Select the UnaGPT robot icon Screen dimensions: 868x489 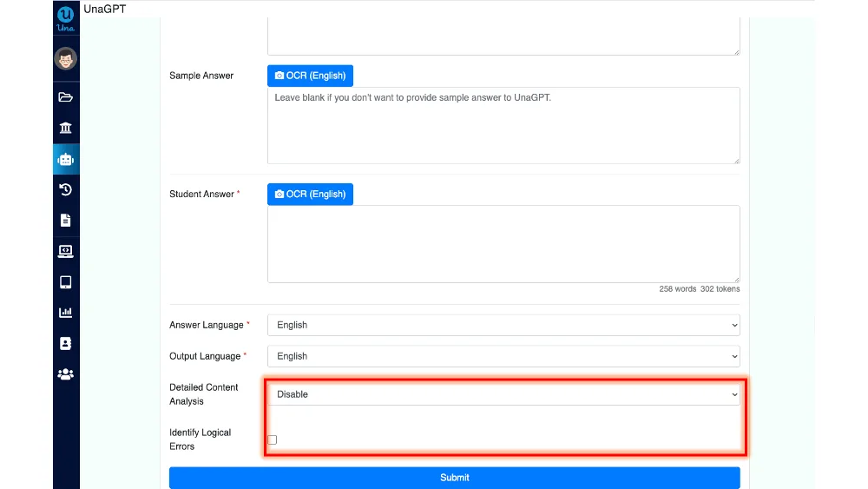click(65, 160)
